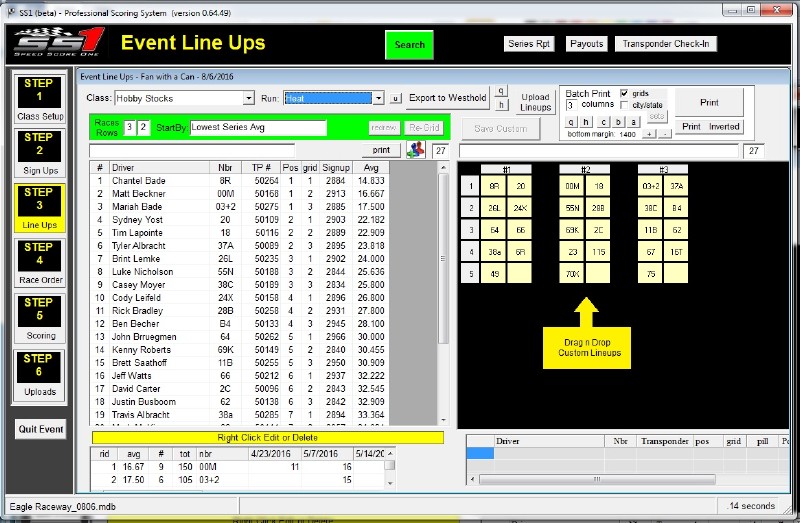Enable the city/state checkbox

(625, 105)
